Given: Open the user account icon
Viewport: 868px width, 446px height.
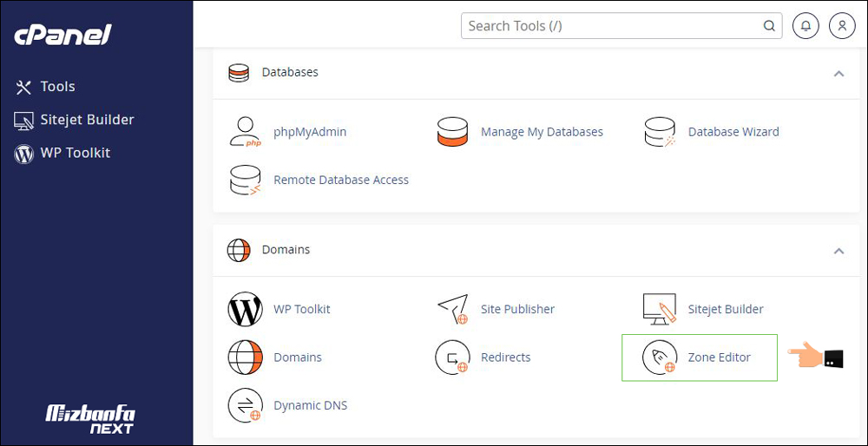Looking at the screenshot, I should (x=842, y=25).
